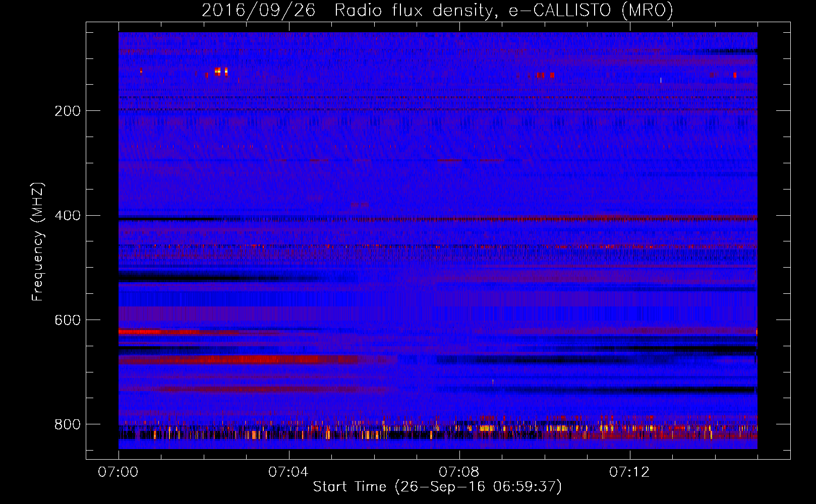Click the '800' frequency tick label
816x504 pixels.
tap(68, 424)
